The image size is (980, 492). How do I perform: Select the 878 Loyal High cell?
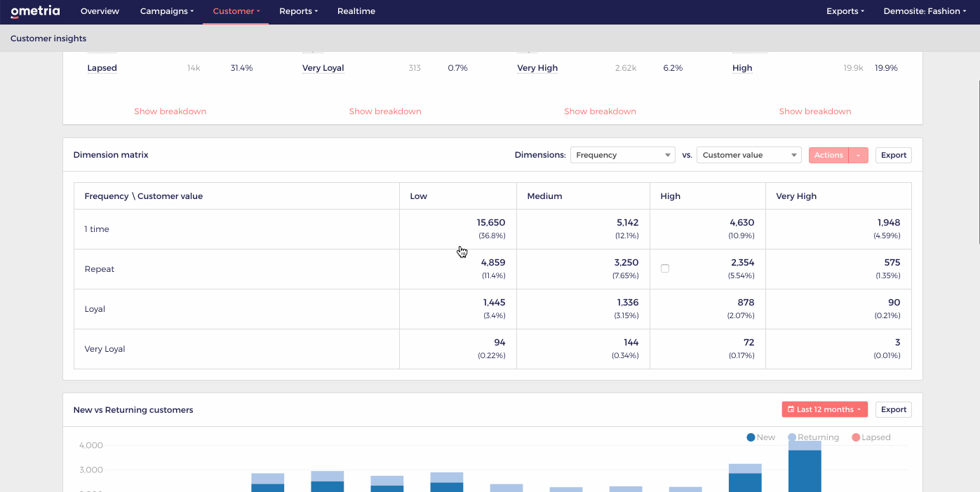708,309
